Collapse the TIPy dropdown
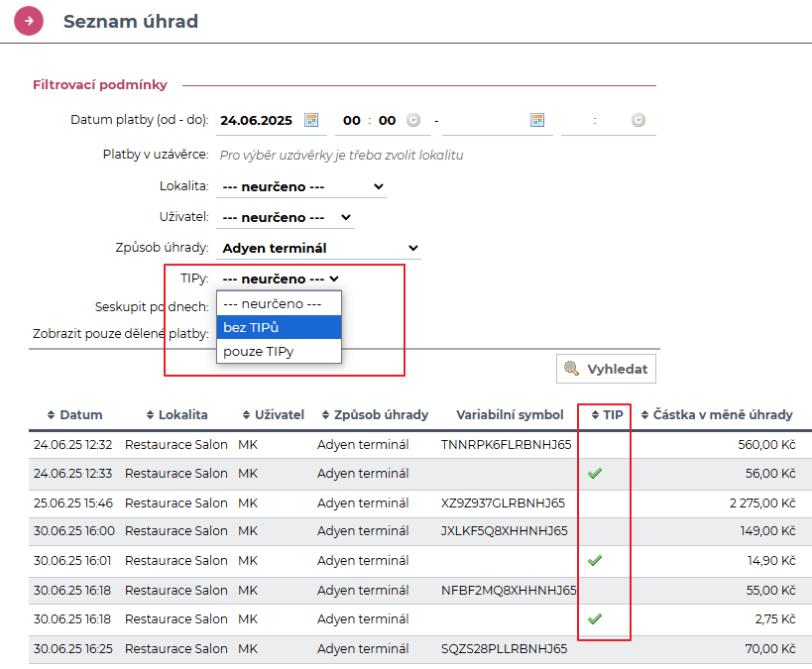The width and height of the screenshot is (812, 669). (x=280, y=279)
